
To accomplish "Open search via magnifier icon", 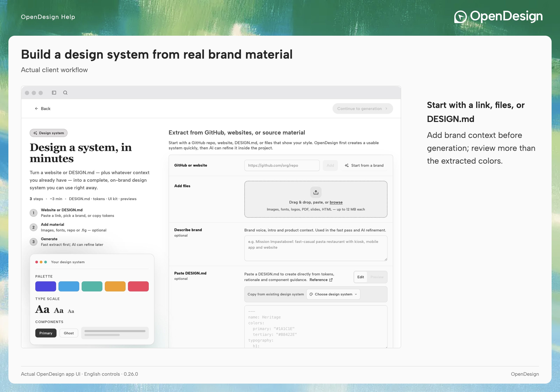I will pos(65,93).
